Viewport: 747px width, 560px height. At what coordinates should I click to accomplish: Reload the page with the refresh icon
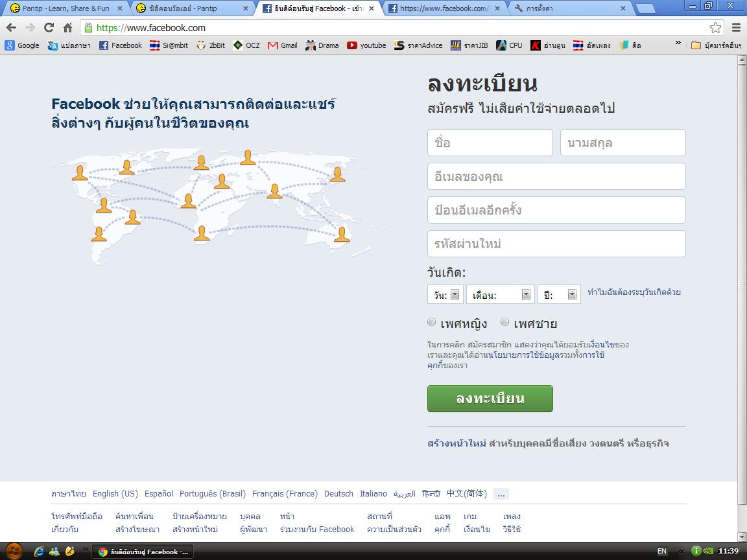(x=49, y=28)
